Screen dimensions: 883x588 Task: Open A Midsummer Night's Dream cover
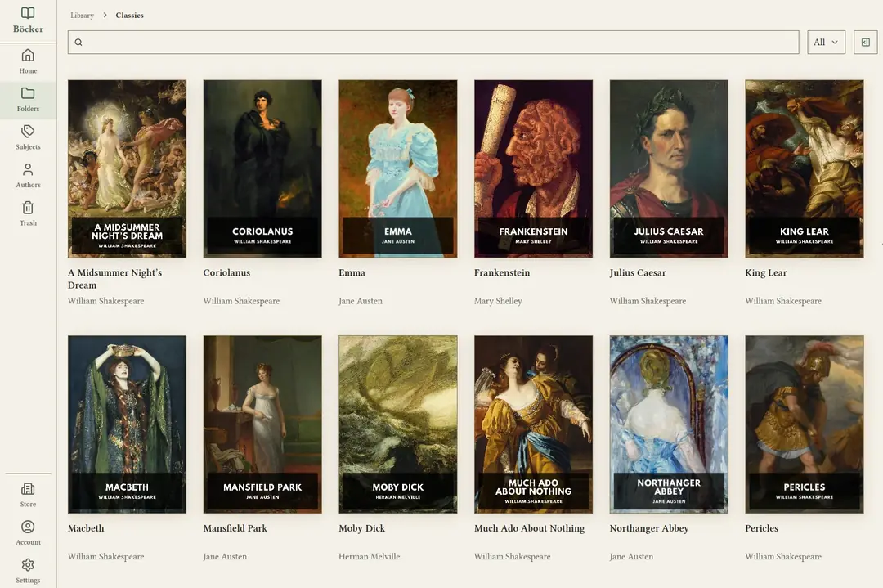coord(128,168)
